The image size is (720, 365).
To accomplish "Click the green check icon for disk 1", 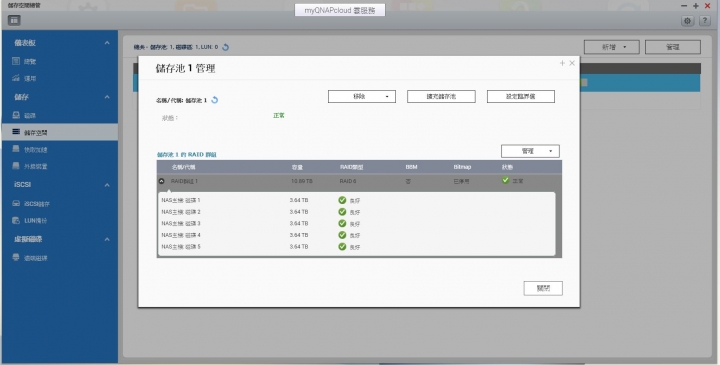I will 342,200.
